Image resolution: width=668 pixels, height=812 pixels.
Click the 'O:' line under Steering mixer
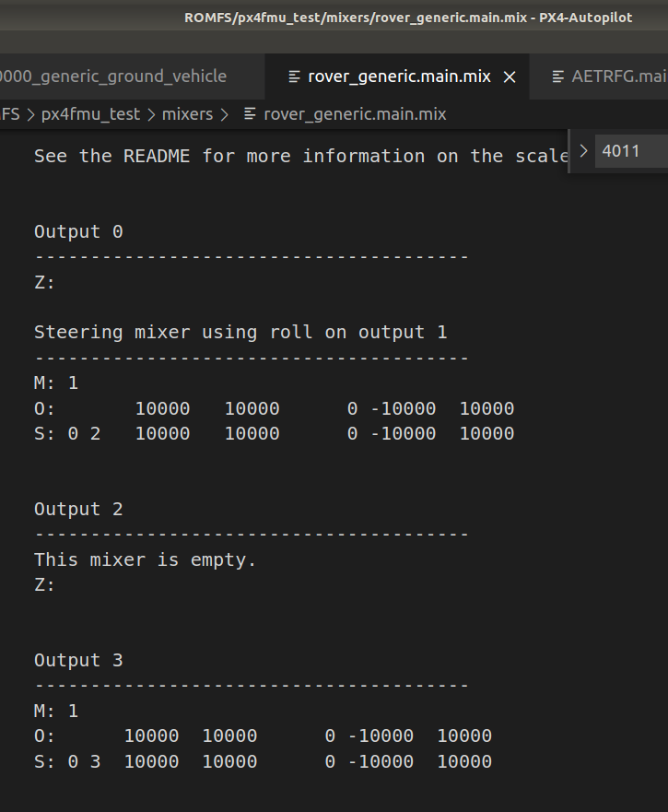[275, 408]
